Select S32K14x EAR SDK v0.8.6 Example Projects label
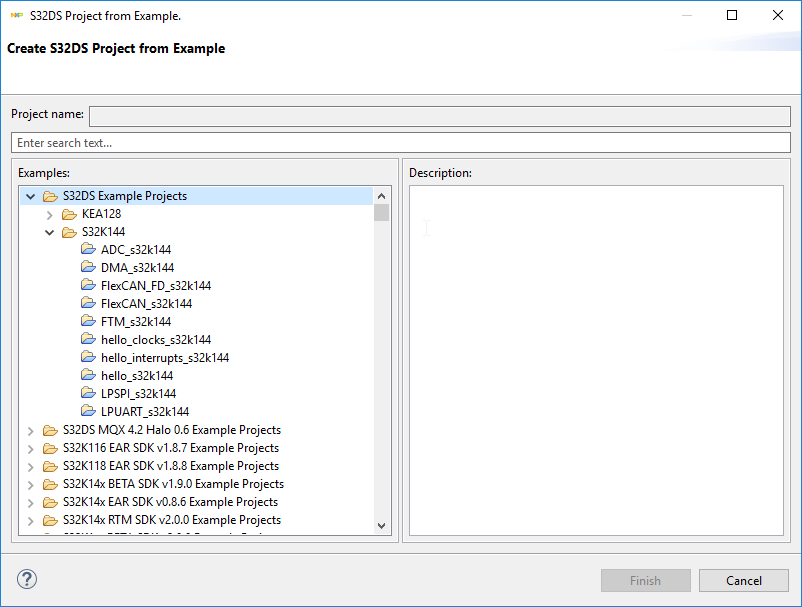802x607 pixels. click(x=170, y=502)
